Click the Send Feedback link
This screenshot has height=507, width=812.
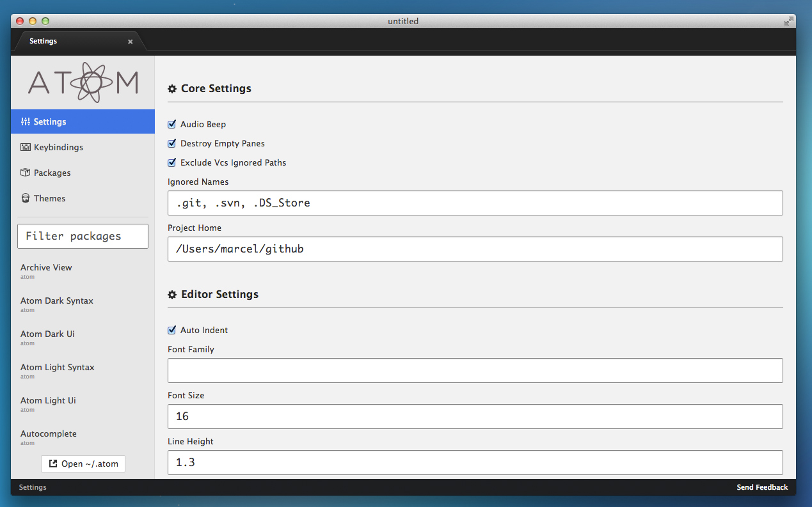762,487
